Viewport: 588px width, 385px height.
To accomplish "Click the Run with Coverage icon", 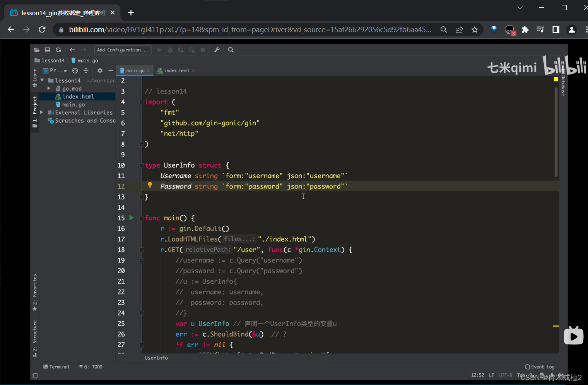I will (x=181, y=50).
